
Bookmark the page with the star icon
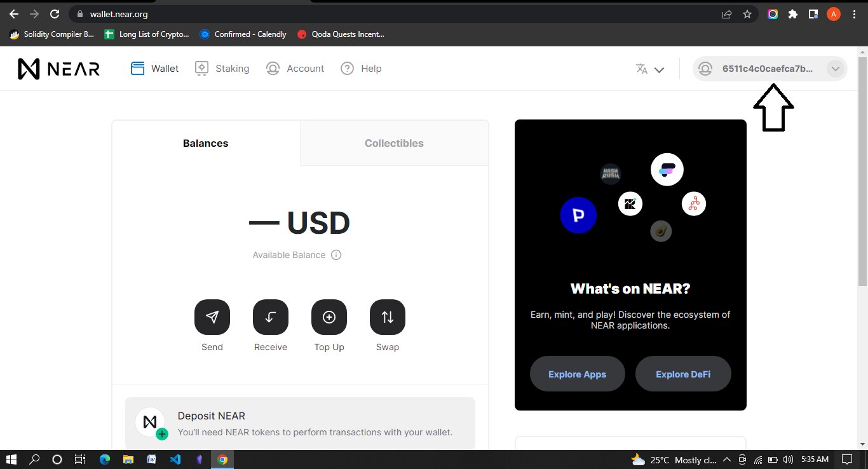coord(747,13)
